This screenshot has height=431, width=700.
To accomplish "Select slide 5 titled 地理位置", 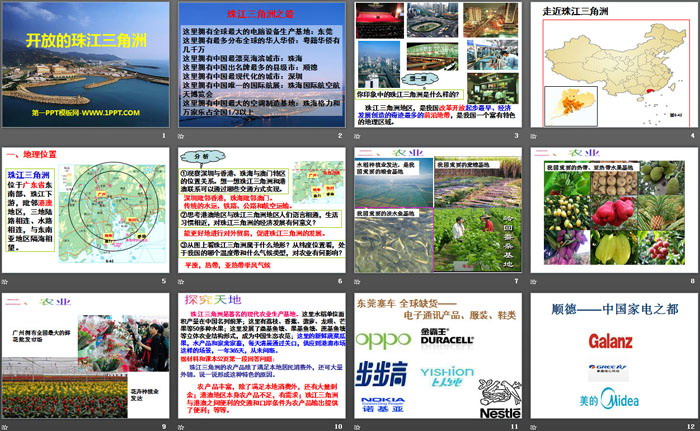I will point(86,210).
